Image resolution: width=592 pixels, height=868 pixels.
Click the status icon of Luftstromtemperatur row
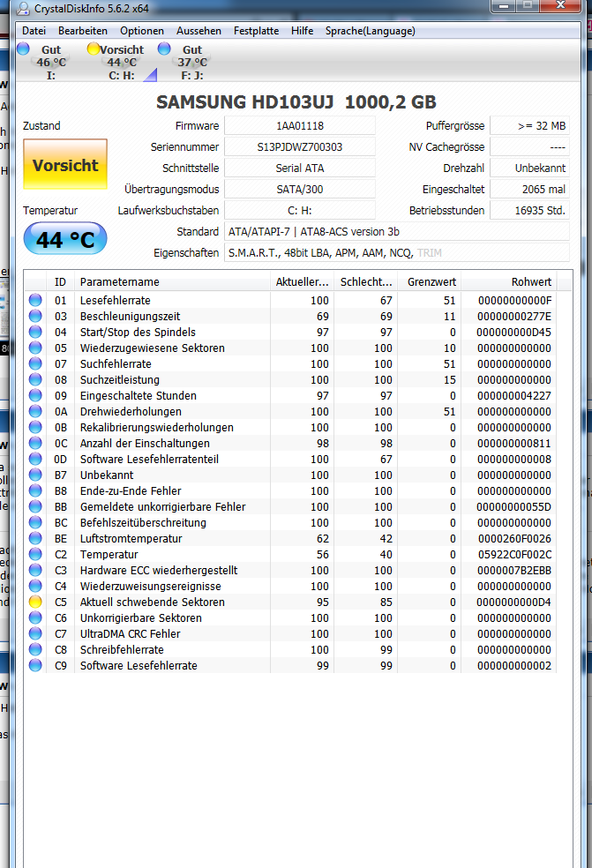(35, 537)
